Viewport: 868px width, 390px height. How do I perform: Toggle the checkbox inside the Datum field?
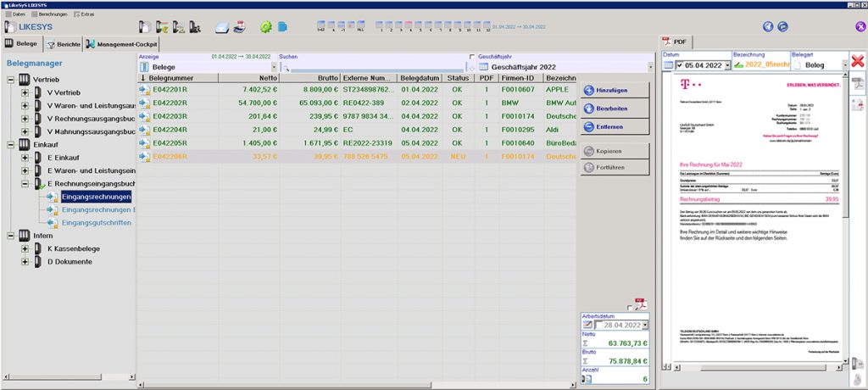(x=680, y=65)
